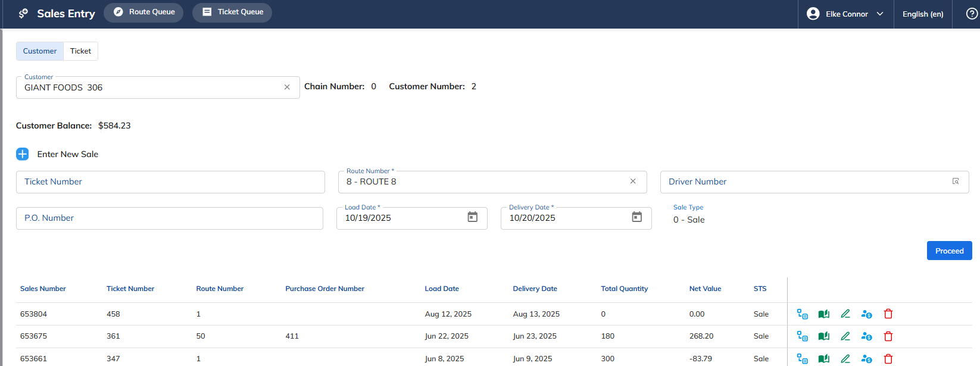Open the customer payment icon for sale 653675

coord(867,336)
